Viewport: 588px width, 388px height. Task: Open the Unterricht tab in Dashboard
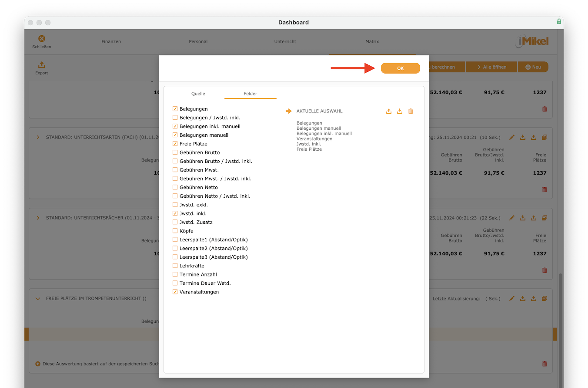click(285, 42)
